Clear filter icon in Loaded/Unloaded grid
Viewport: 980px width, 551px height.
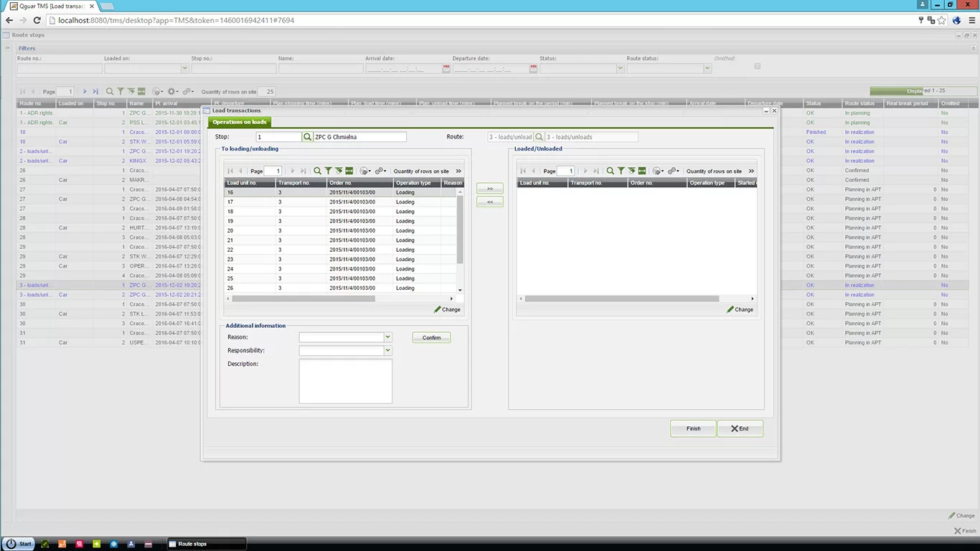tap(631, 171)
